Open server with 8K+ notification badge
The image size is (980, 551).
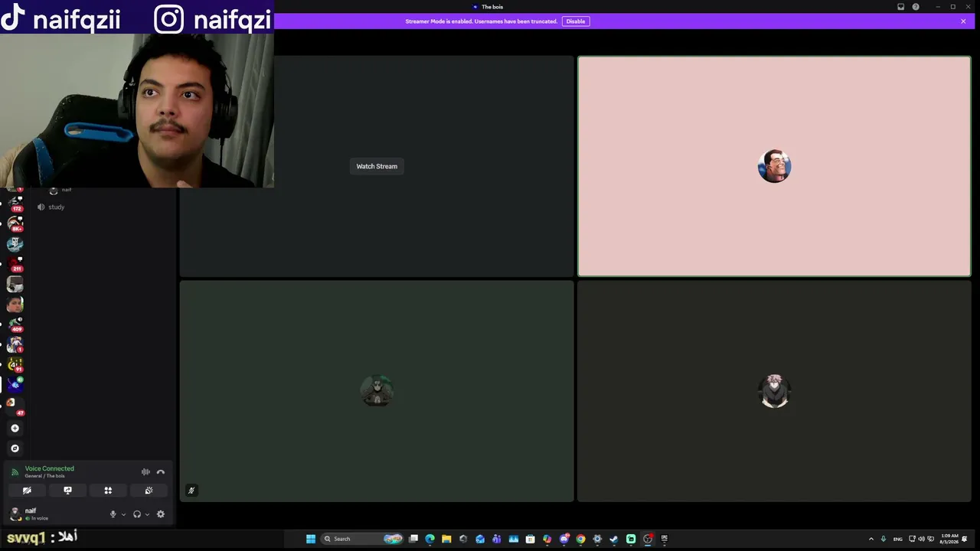pos(15,223)
